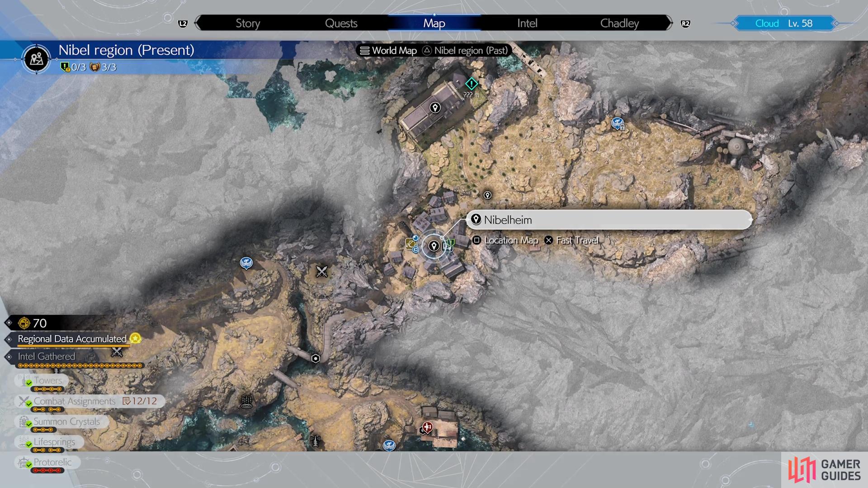Screen dimensions: 868x488
Task: Click the green quest counter icon 0/3
Action: 65,67
